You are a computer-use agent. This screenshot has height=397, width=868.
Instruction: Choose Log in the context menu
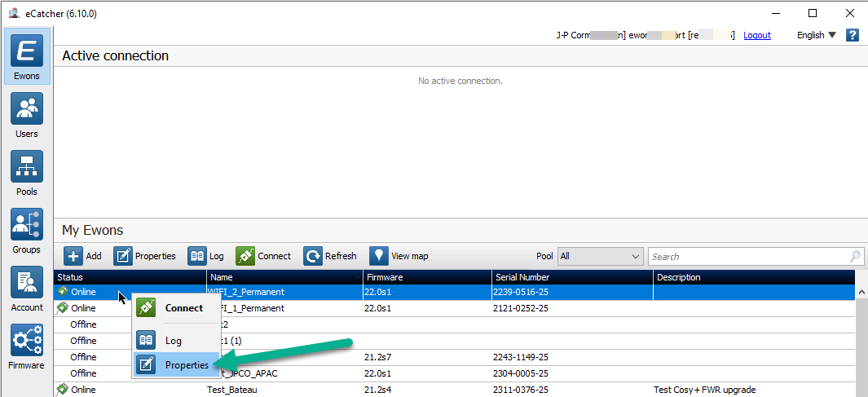click(x=176, y=341)
